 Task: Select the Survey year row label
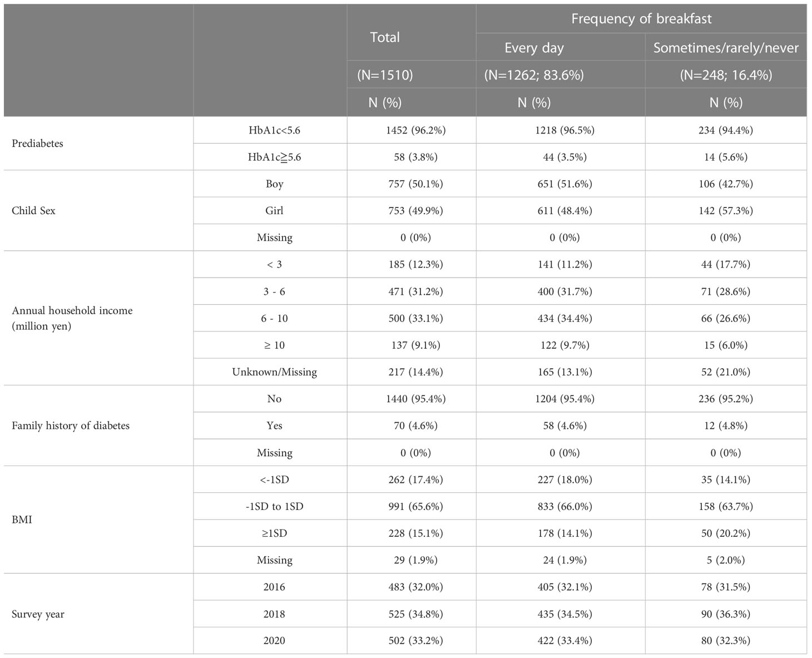click(x=38, y=614)
